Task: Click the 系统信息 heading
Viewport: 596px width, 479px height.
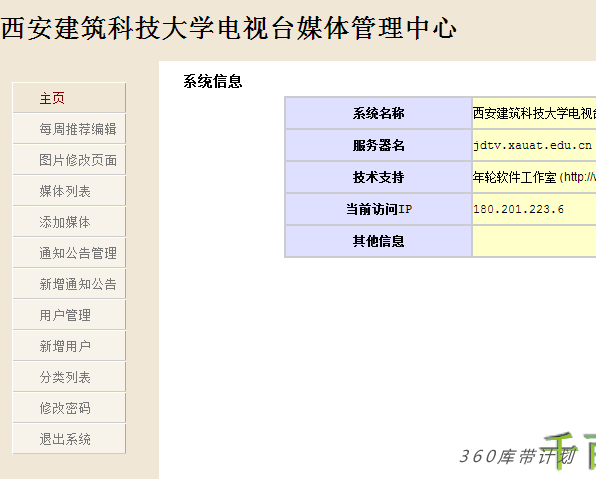Action: coord(213,81)
